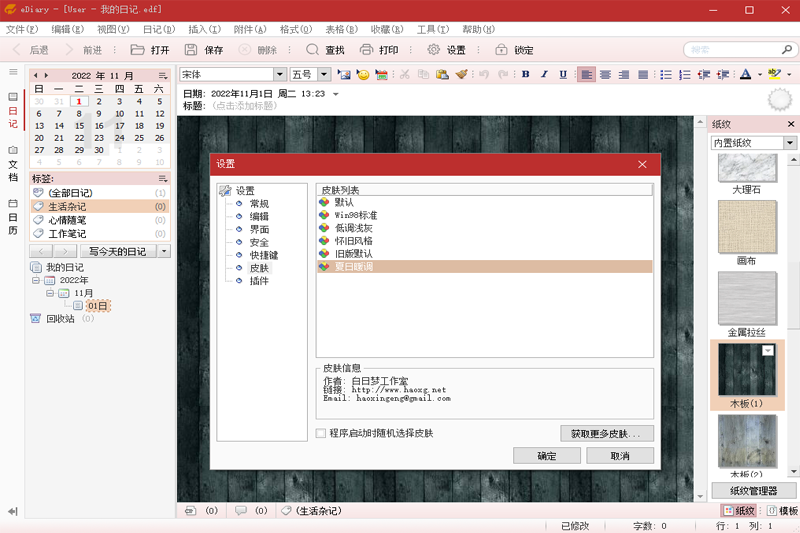Justify the text alignment

(x=643, y=74)
